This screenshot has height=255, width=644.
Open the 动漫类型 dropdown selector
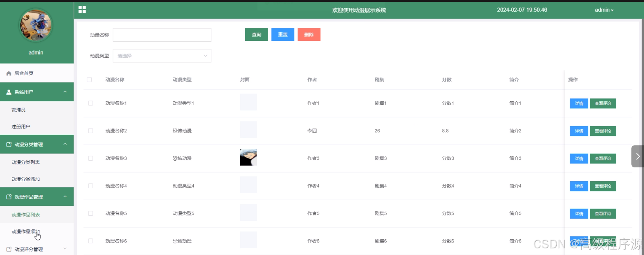pyautogui.click(x=162, y=56)
